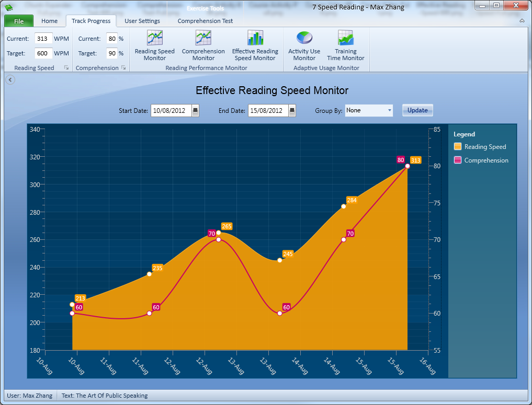This screenshot has width=532, height=405.
Task: Click the Target WPM input field
Action: [43, 53]
